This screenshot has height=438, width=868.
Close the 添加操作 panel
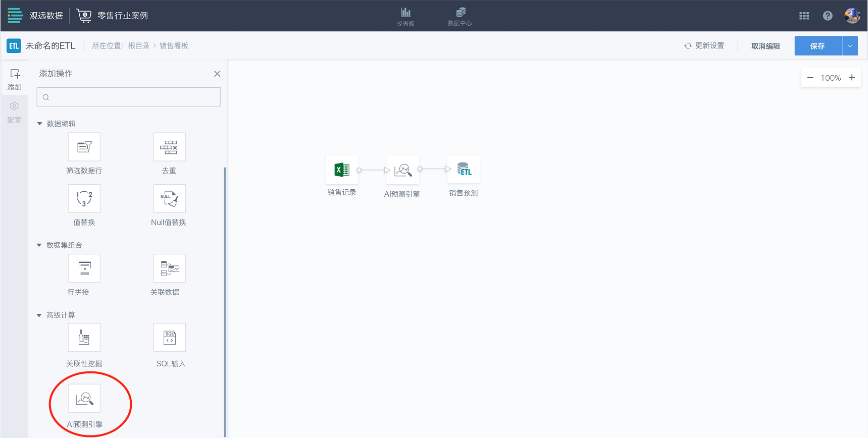coord(217,74)
